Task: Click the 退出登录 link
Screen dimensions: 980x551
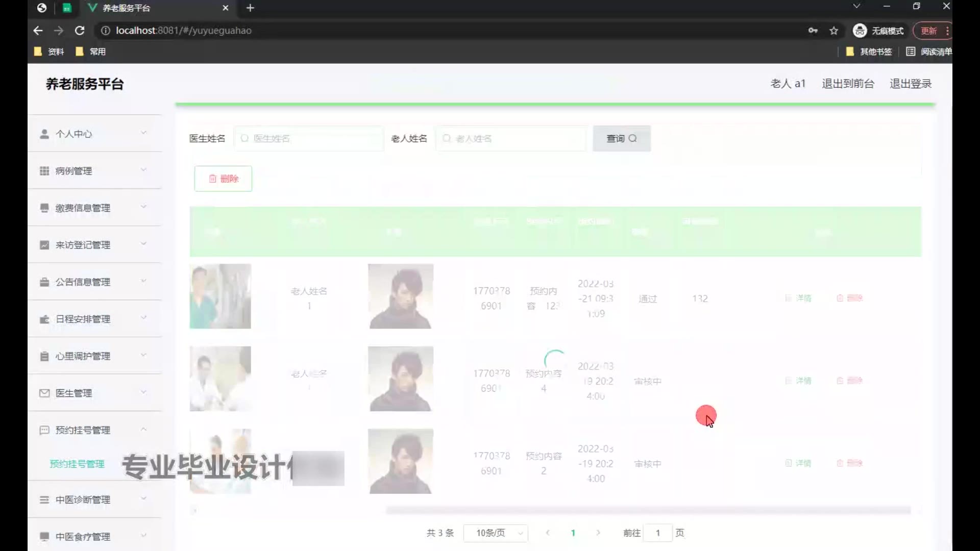Action: 911,84
